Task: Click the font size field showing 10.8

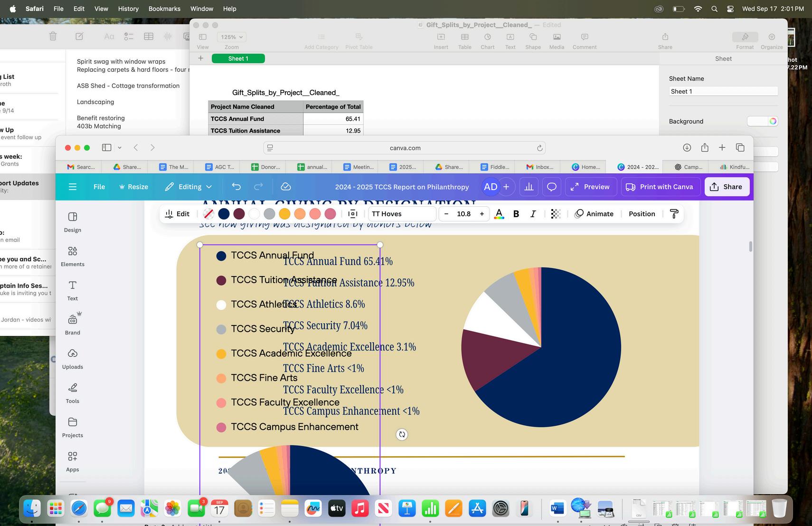Action: pyautogui.click(x=464, y=214)
